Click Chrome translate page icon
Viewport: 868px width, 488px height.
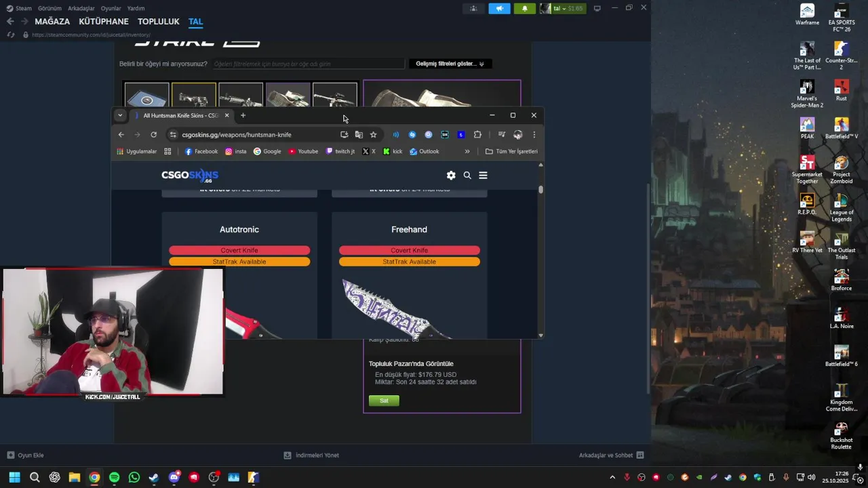[x=359, y=134]
